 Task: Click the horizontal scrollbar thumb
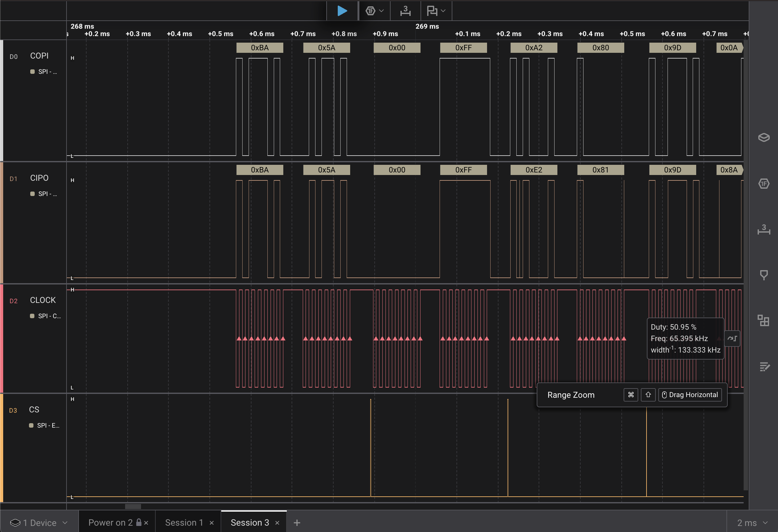pos(133,506)
